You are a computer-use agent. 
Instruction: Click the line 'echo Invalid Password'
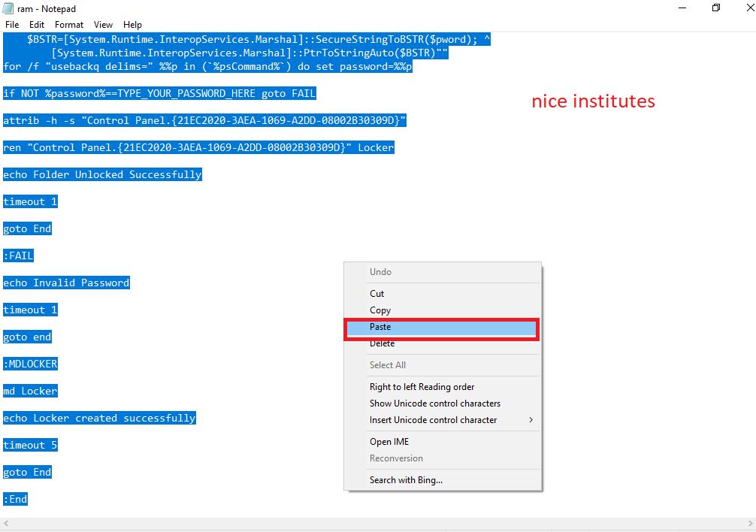tap(67, 283)
